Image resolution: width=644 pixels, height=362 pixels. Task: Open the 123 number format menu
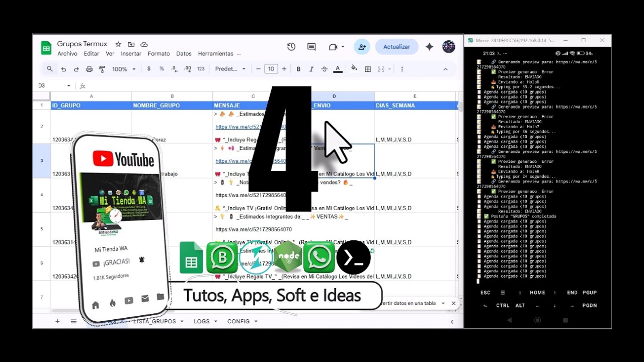(201, 69)
